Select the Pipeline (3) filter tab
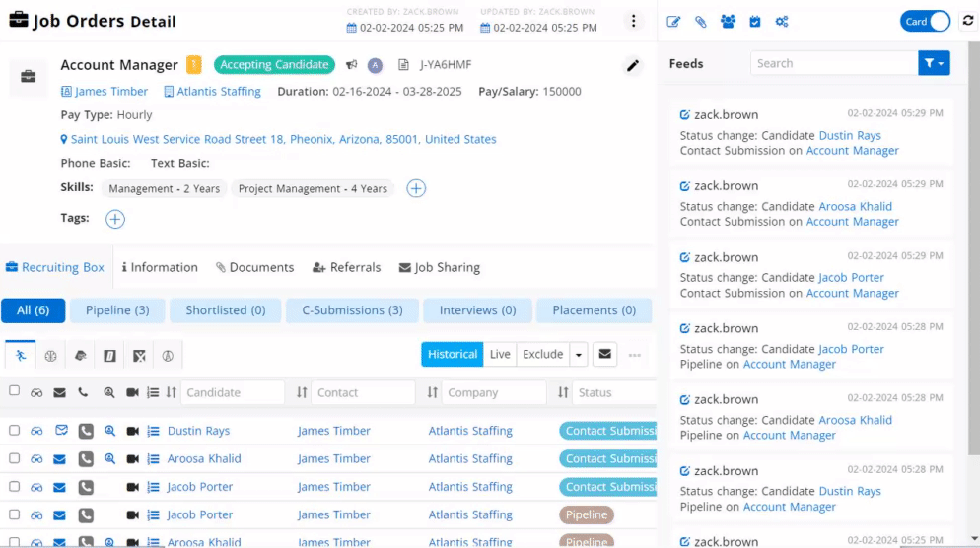This screenshot has height=548, width=980. pyautogui.click(x=117, y=310)
